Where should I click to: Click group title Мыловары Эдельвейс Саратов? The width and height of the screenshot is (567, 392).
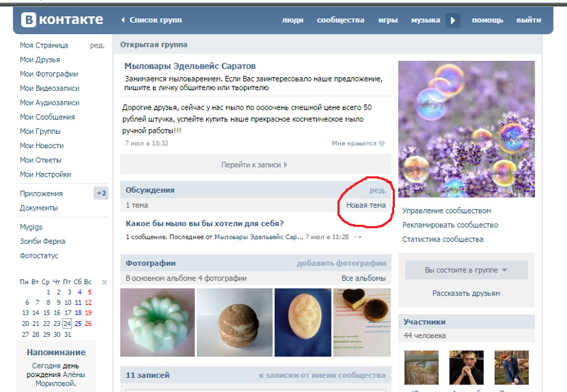(190, 66)
